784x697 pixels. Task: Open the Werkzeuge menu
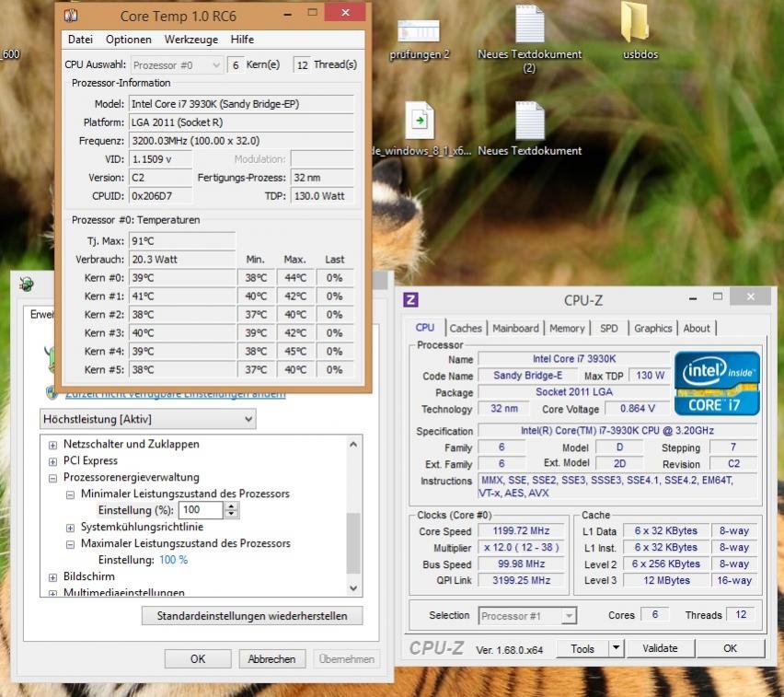point(191,40)
